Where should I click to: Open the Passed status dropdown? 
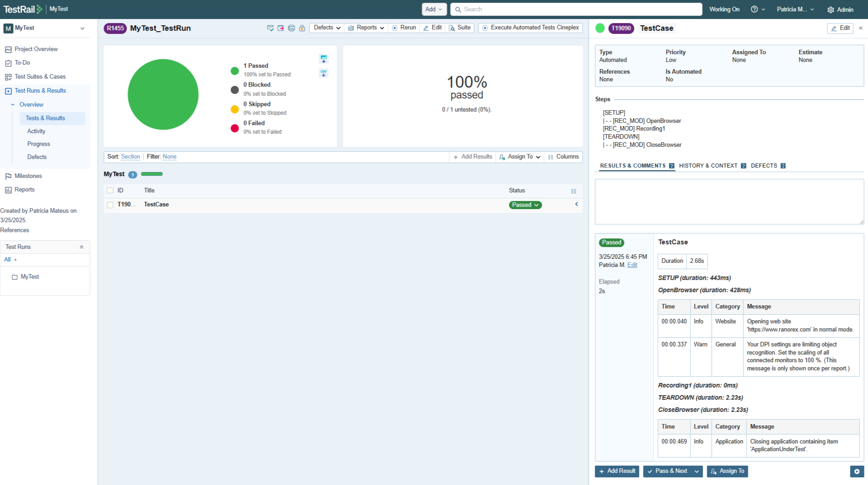pyautogui.click(x=525, y=205)
